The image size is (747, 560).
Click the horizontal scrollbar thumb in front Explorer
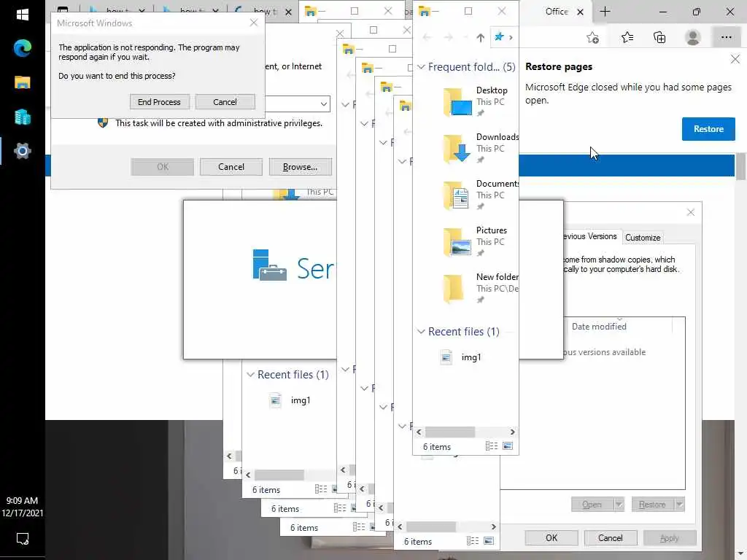click(x=449, y=432)
